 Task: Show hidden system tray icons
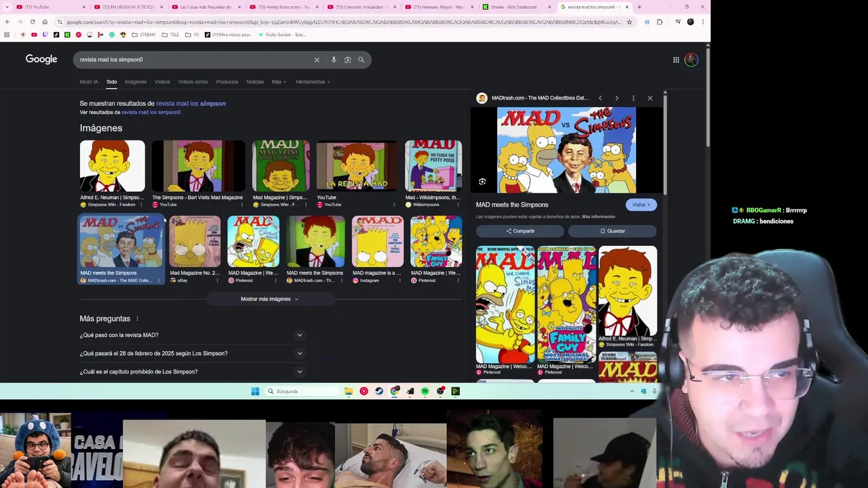(632, 391)
